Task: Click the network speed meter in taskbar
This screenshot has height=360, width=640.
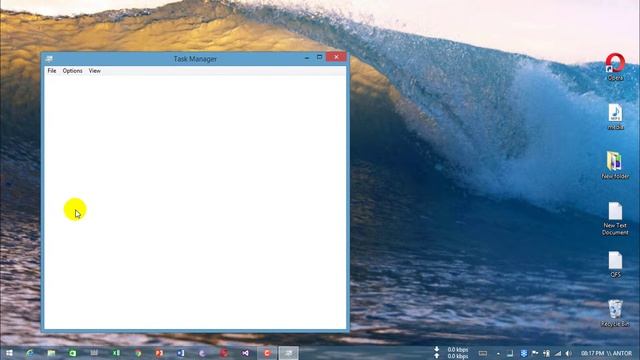Action: click(452, 353)
